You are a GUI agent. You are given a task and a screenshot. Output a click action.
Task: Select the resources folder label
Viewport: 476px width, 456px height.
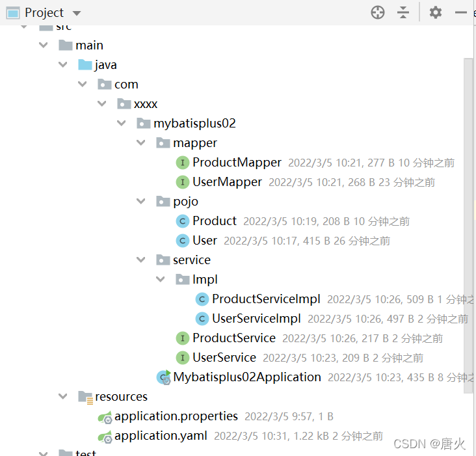121,397
